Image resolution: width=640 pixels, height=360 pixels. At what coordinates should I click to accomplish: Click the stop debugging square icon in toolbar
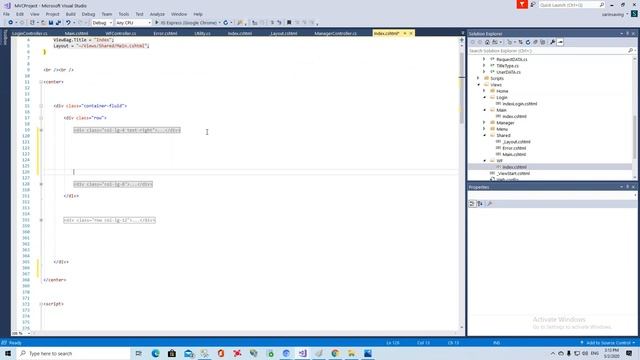pos(289,23)
